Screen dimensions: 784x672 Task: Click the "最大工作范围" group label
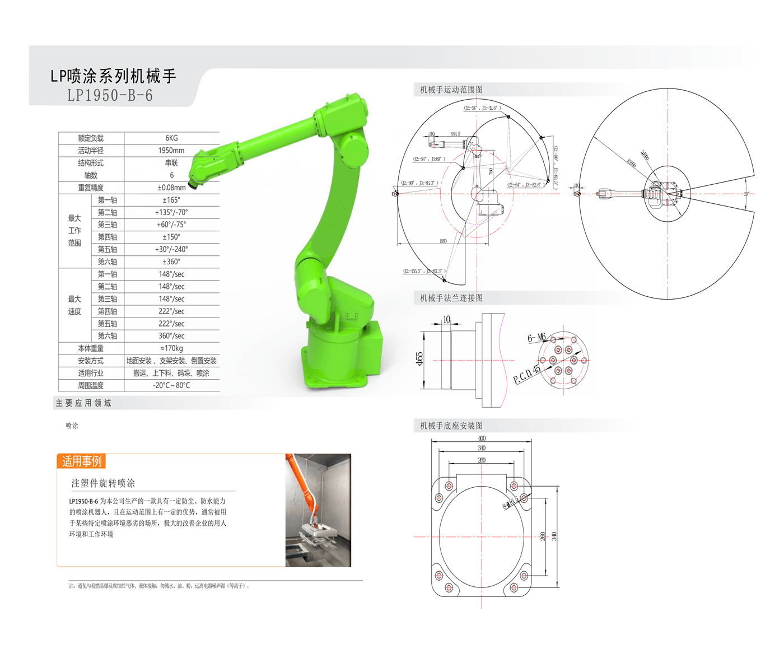click(x=74, y=231)
